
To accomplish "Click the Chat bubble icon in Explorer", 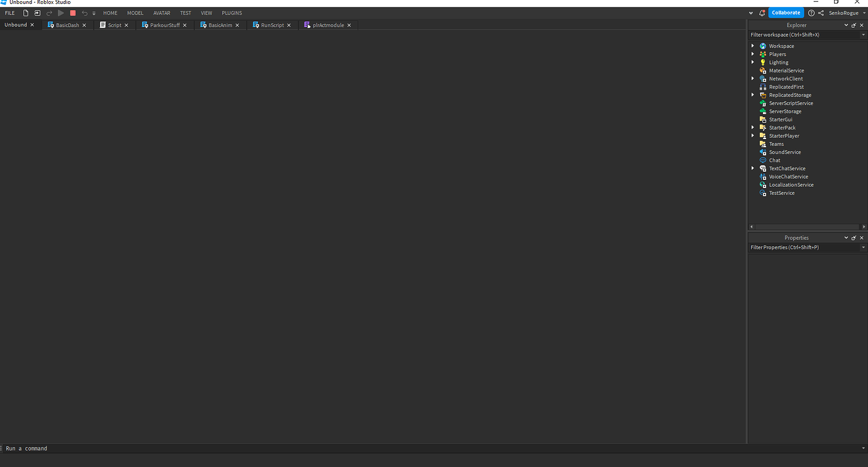I will point(763,160).
